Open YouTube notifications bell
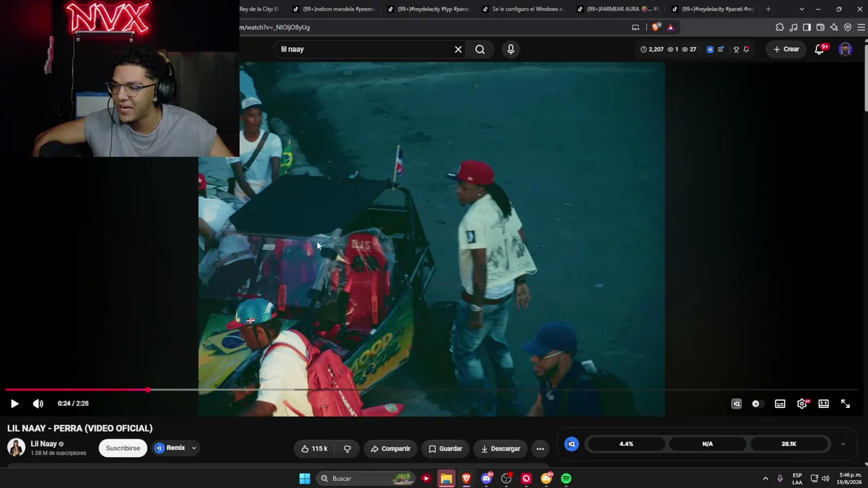Image resolution: width=868 pixels, height=488 pixels. 819,49
